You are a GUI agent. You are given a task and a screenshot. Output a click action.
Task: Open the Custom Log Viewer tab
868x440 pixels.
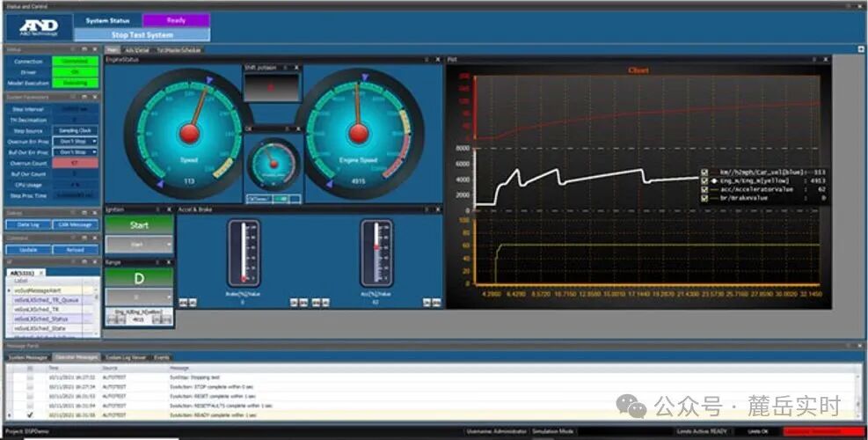click(127, 357)
